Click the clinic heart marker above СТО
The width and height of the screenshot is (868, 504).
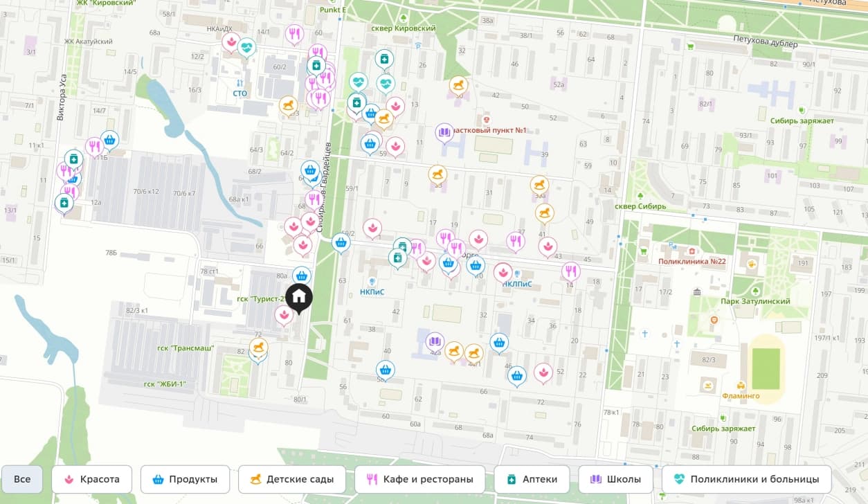point(246,47)
